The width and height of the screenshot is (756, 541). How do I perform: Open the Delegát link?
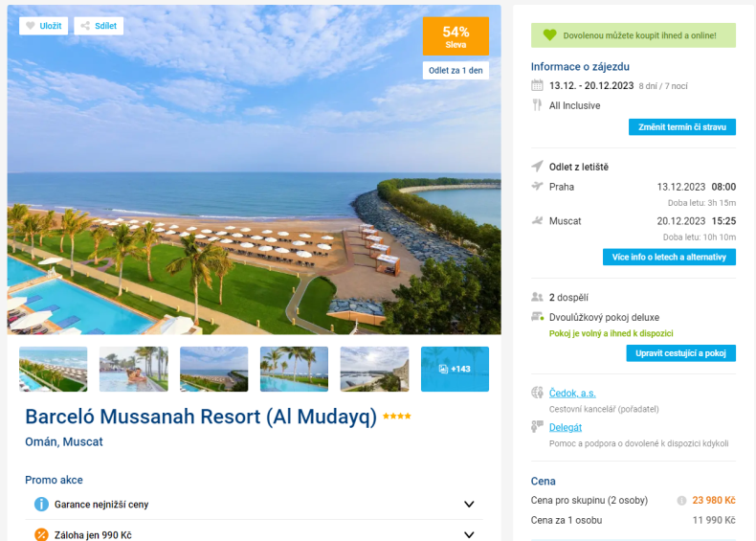(x=565, y=427)
